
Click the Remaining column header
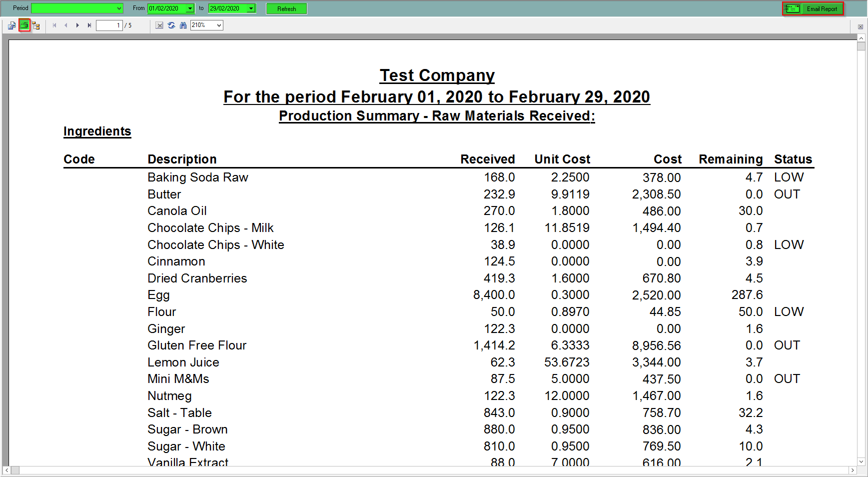coord(731,159)
